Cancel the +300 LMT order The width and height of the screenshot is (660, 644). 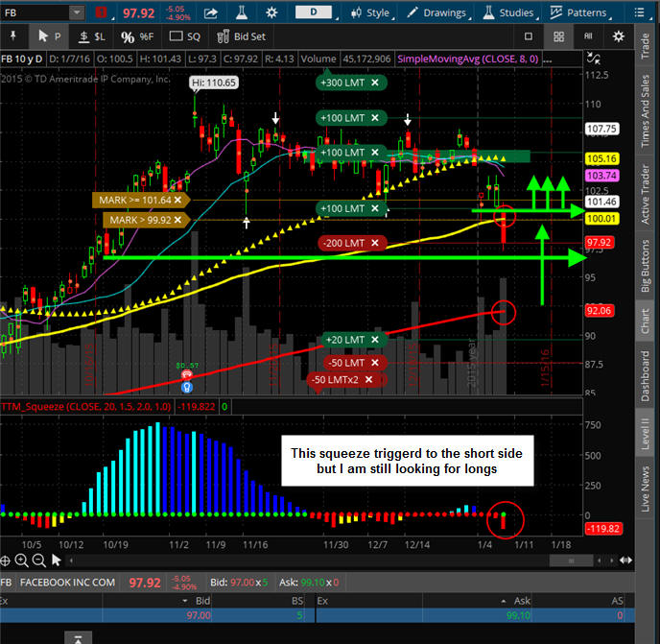pyautogui.click(x=375, y=83)
